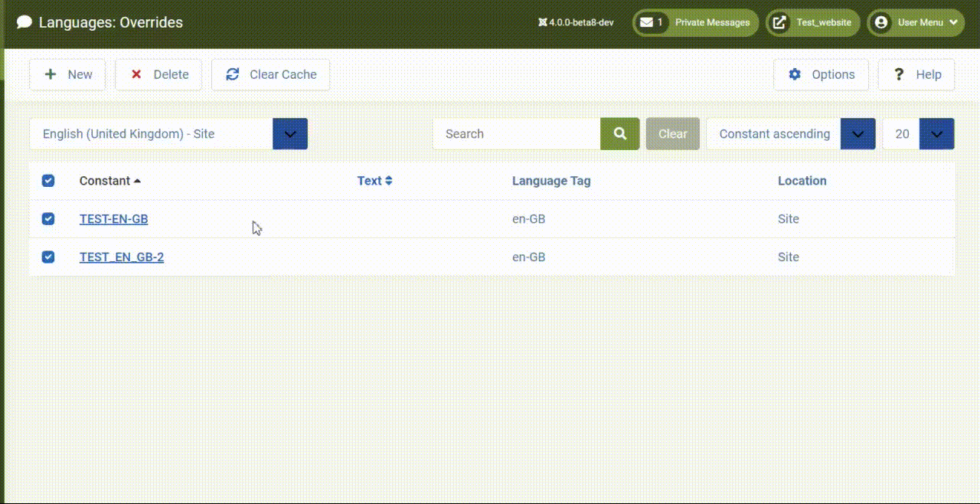Toggle the select-all checkbox in table header
980x504 pixels.
click(x=48, y=181)
